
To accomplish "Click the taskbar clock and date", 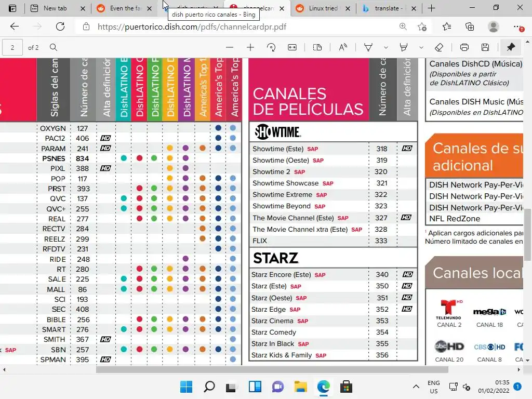I will click(x=494, y=387).
